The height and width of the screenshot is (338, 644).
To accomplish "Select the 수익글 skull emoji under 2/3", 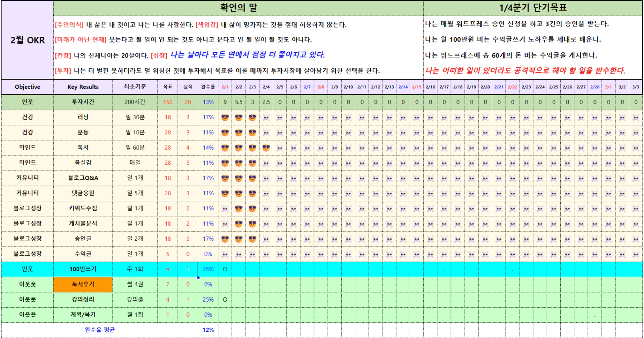I will point(252,254).
